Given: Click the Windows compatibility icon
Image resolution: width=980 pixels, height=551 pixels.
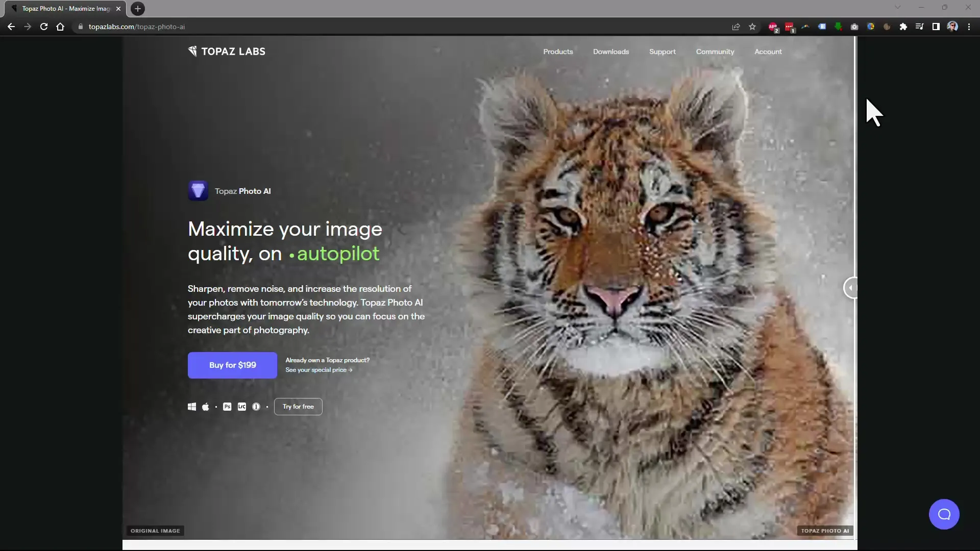Looking at the screenshot, I should 192,406.
